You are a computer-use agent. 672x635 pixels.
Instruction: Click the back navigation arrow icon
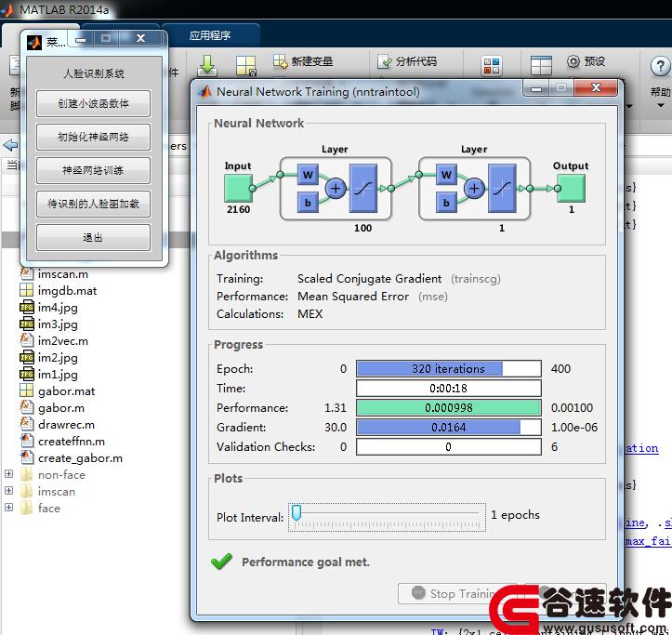pyautogui.click(x=10, y=145)
